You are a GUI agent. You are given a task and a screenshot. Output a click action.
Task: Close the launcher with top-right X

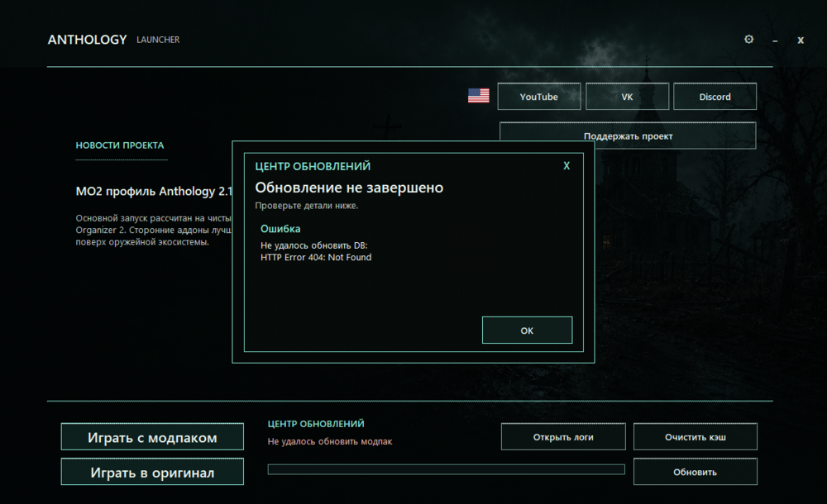click(x=800, y=40)
